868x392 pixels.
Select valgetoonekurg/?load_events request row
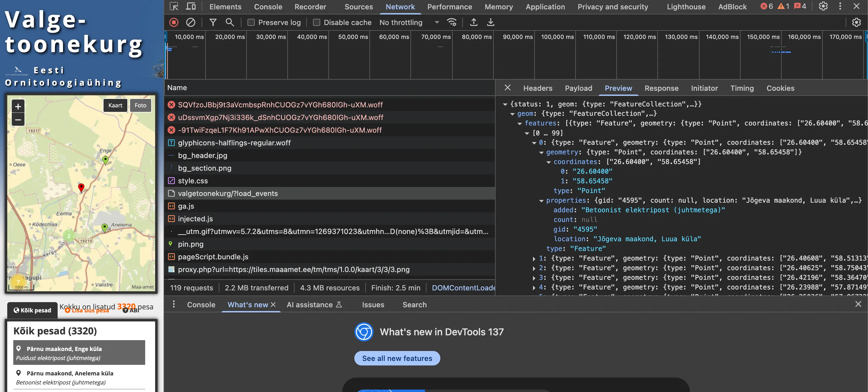(x=228, y=193)
